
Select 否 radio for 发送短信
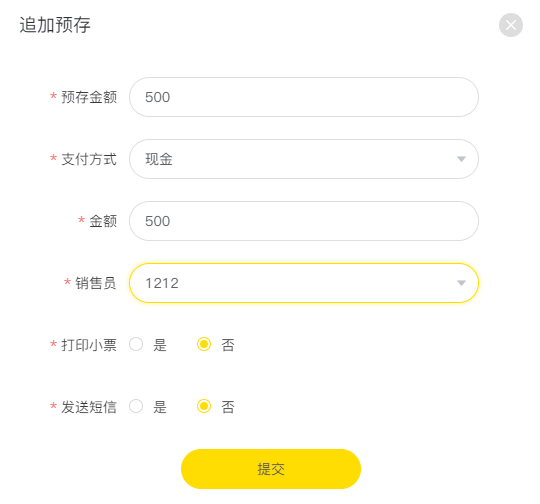204,406
